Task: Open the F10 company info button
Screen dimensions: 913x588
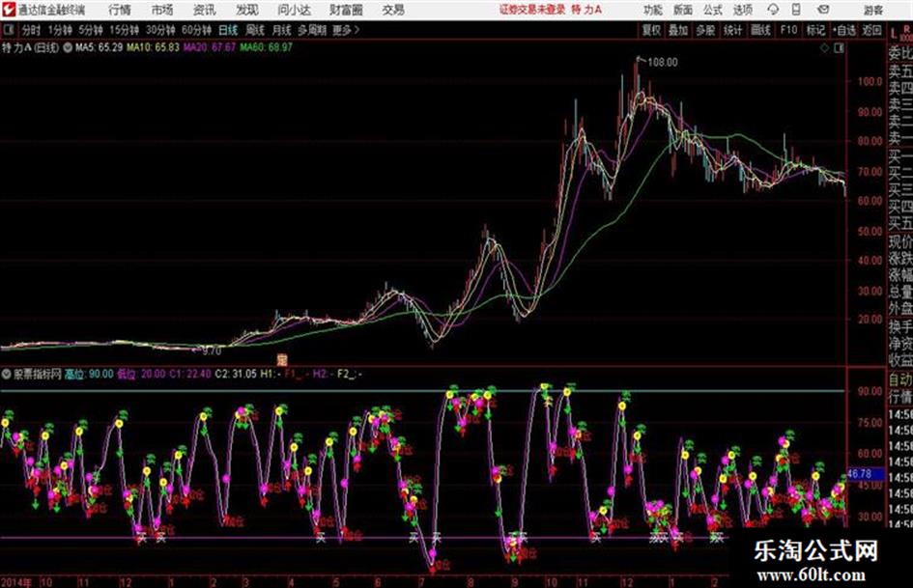Action: click(x=788, y=30)
